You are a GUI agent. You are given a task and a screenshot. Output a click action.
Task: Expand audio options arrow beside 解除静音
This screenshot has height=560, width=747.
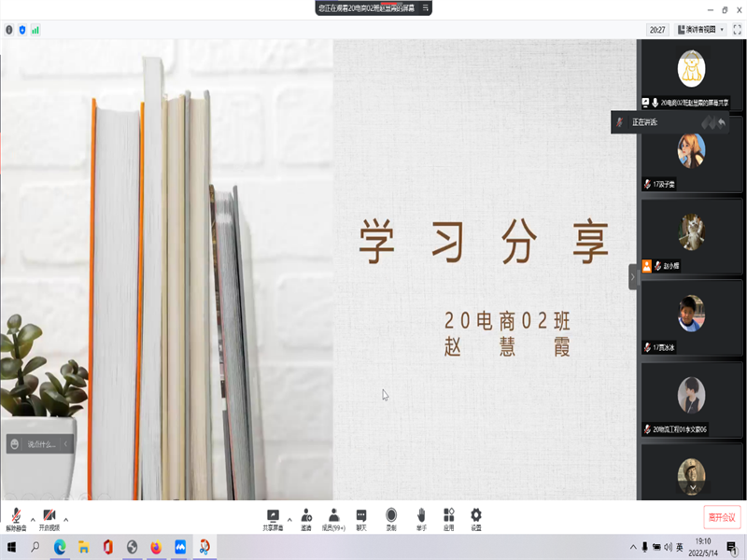click(33, 519)
